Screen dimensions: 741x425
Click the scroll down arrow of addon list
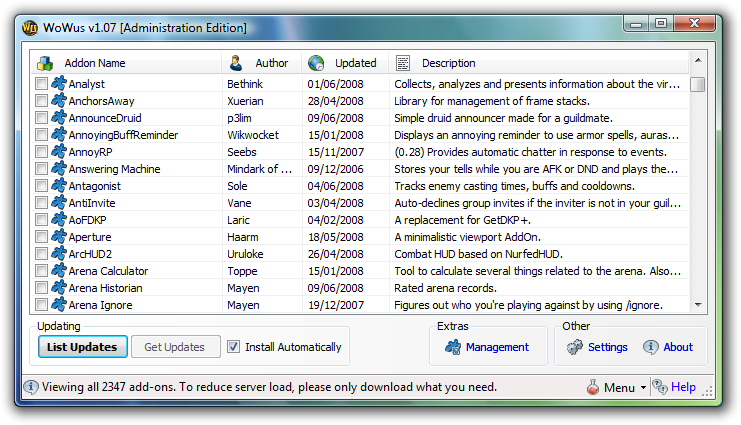tap(697, 305)
